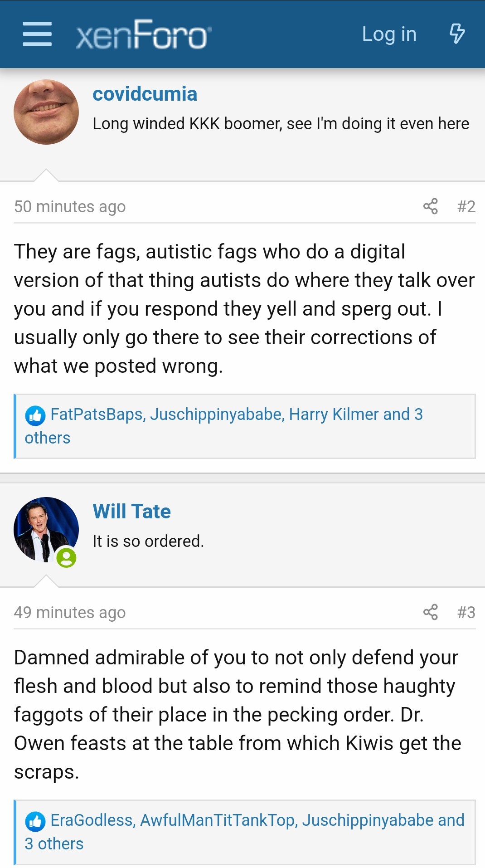Open covidcumia's avatar picture
The width and height of the screenshot is (485, 868).
click(x=46, y=112)
